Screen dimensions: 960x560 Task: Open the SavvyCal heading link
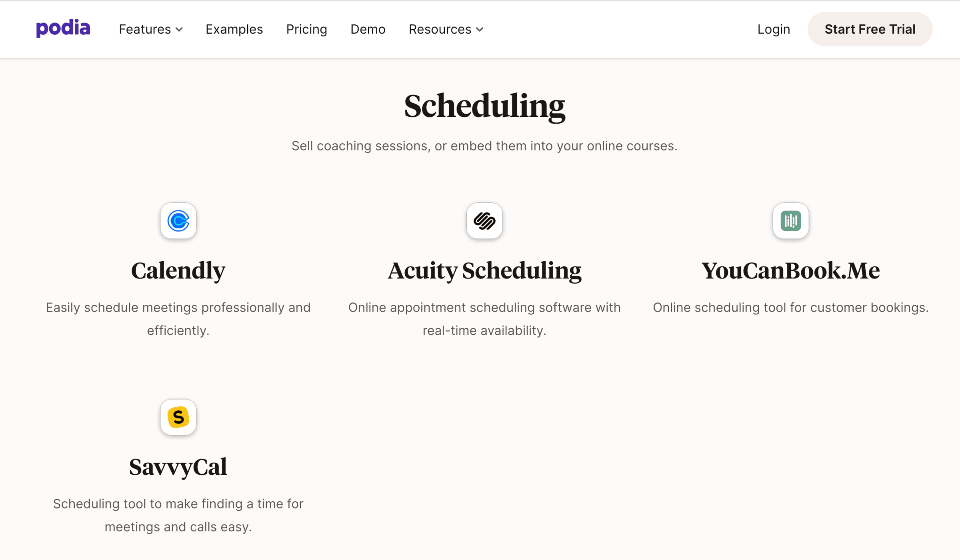point(178,467)
